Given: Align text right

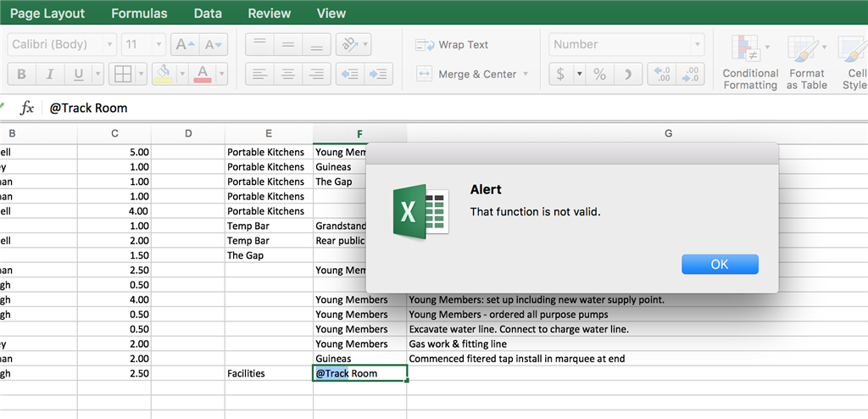Looking at the screenshot, I should [x=317, y=74].
